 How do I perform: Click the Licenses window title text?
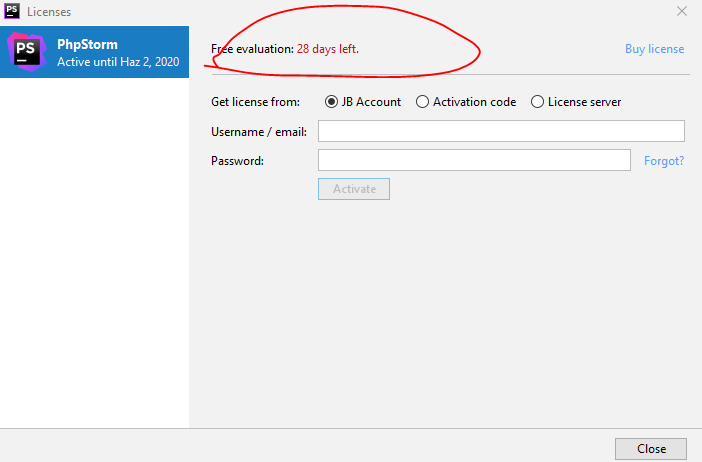click(49, 12)
